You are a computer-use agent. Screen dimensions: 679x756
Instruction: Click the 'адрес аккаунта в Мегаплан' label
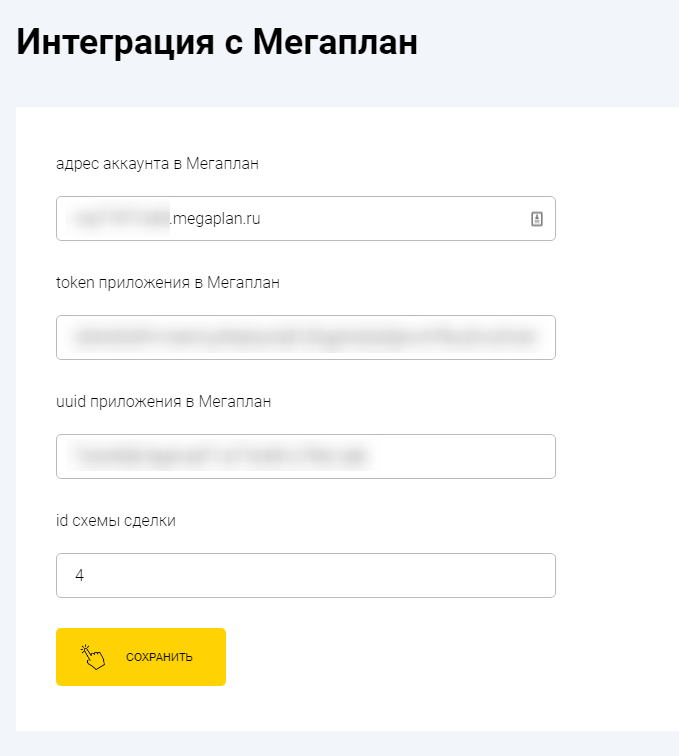coord(157,163)
